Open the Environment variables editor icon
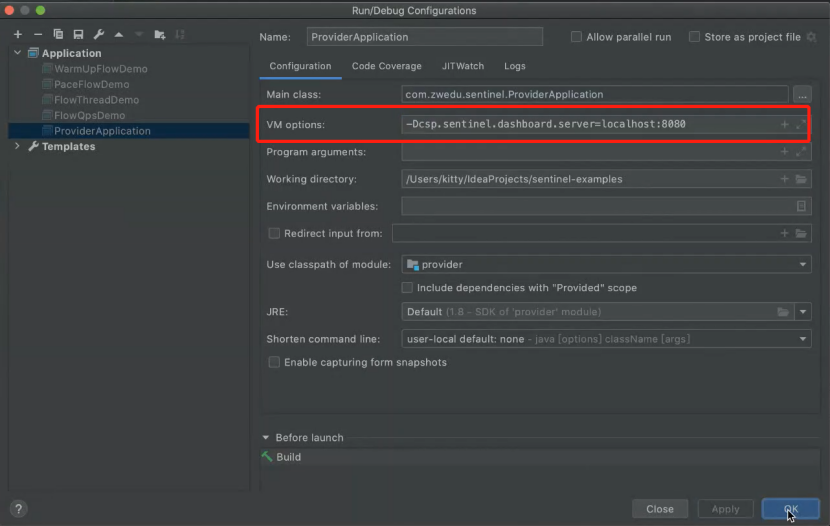This screenshot has height=526, width=830. click(801, 206)
